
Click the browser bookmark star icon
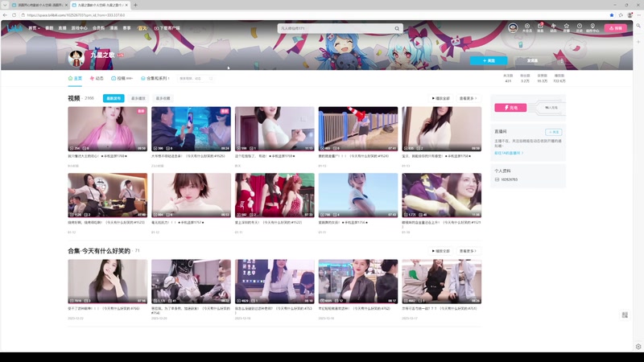pos(612,14)
